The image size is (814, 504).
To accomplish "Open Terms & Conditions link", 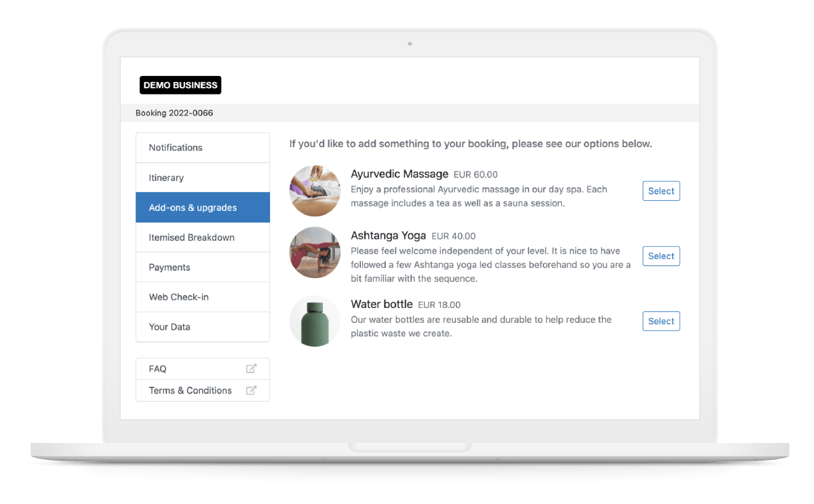I will [x=203, y=391].
